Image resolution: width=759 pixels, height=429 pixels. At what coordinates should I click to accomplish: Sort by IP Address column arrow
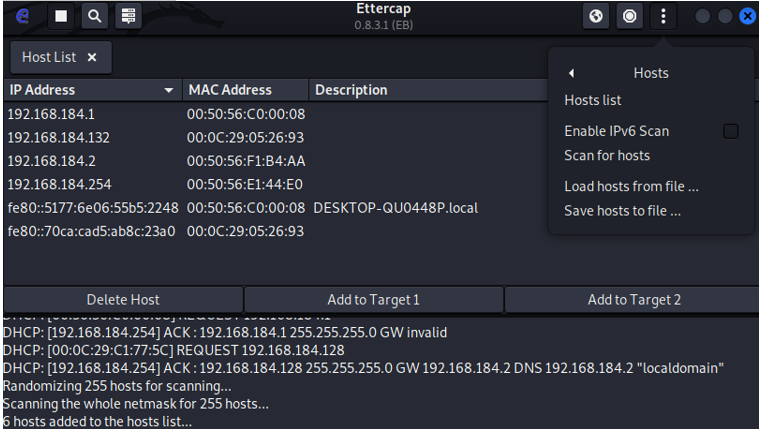pyautogui.click(x=169, y=91)
